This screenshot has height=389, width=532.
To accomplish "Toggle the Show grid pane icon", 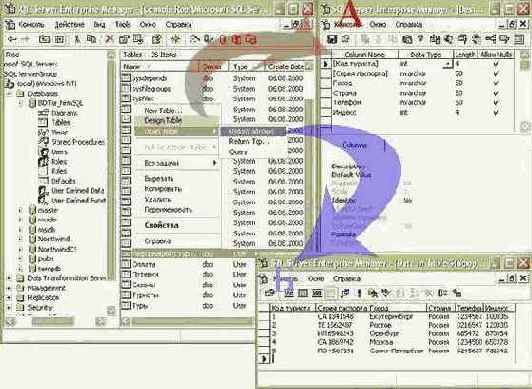I will [303, 293].
